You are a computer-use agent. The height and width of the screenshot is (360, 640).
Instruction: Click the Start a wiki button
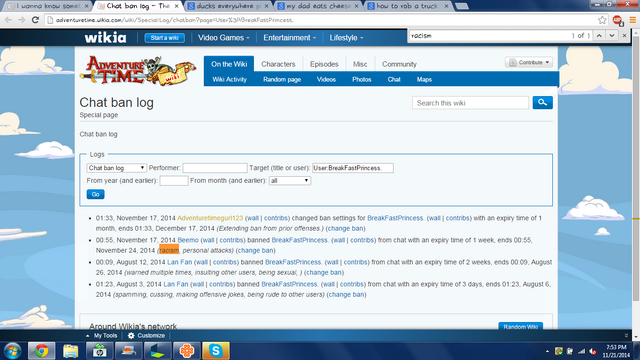pos(164,38)
